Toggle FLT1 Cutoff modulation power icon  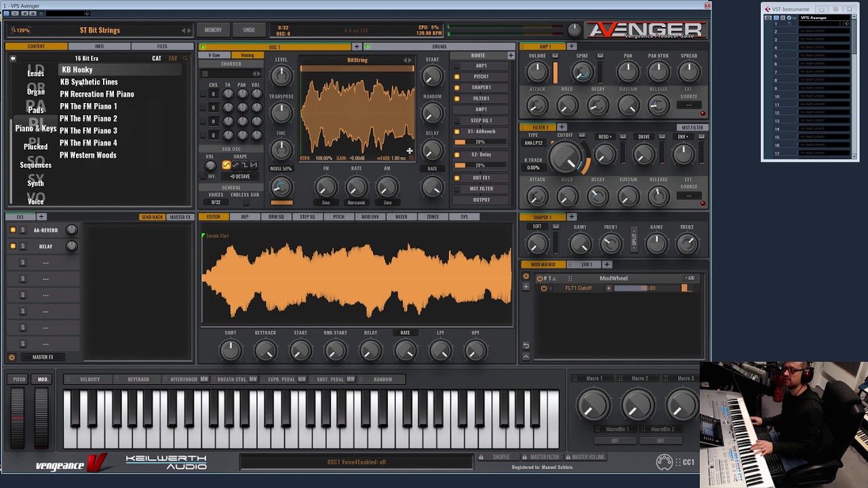[543, 288]
